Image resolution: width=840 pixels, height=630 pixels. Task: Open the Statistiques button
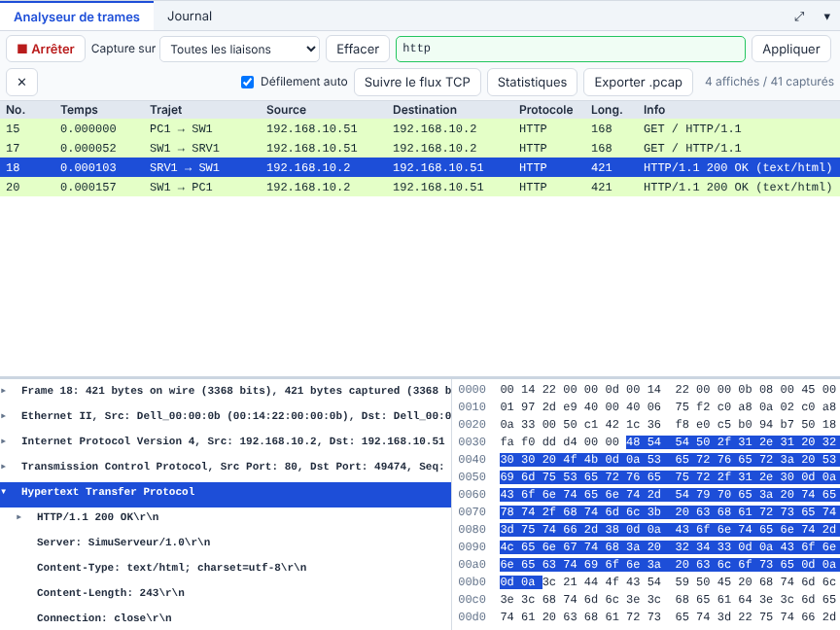[532, 82]
